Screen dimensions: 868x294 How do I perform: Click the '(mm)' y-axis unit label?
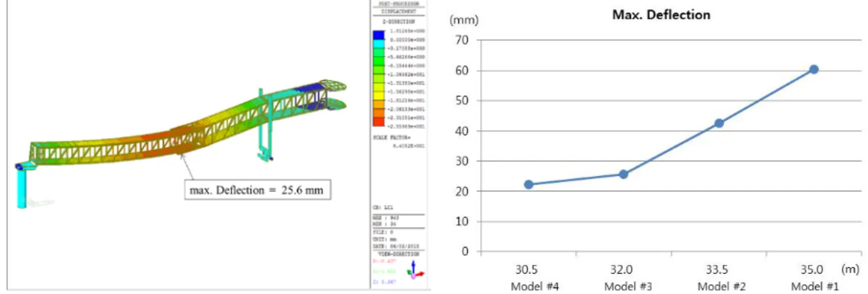(463, 20)
